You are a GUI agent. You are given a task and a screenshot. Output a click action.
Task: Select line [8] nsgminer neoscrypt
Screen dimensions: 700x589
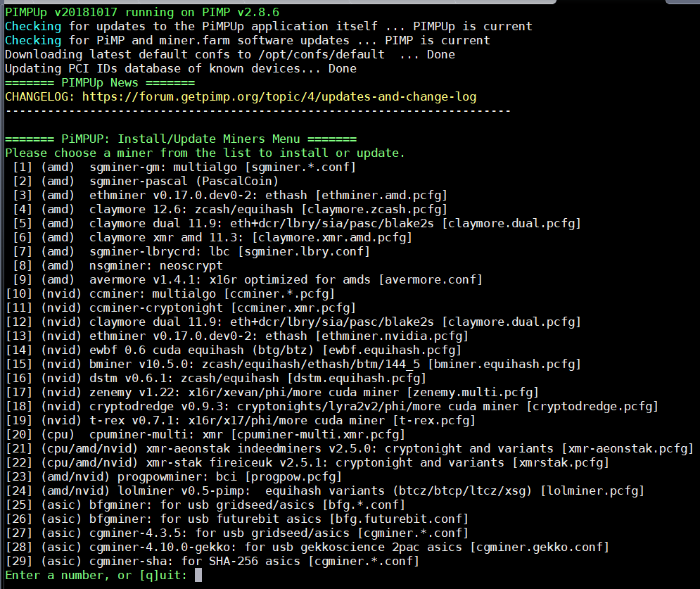[117, 266]
